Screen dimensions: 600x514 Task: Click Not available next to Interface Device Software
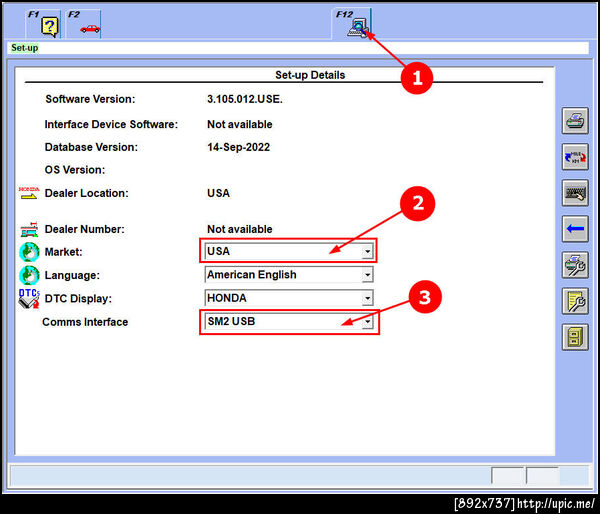click(x=240, y=124)
